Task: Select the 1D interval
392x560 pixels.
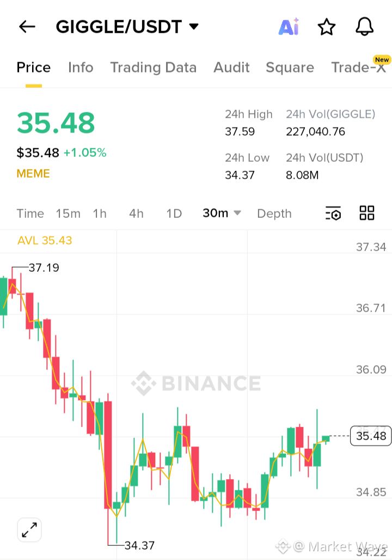Action: 174,214
